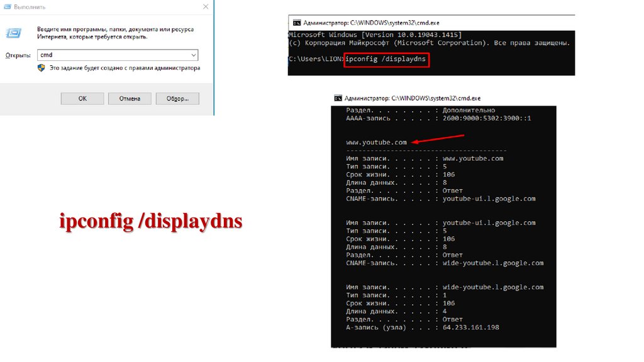
Task: Click the www.youtube.com heading in console
Action: pos(376,143)
